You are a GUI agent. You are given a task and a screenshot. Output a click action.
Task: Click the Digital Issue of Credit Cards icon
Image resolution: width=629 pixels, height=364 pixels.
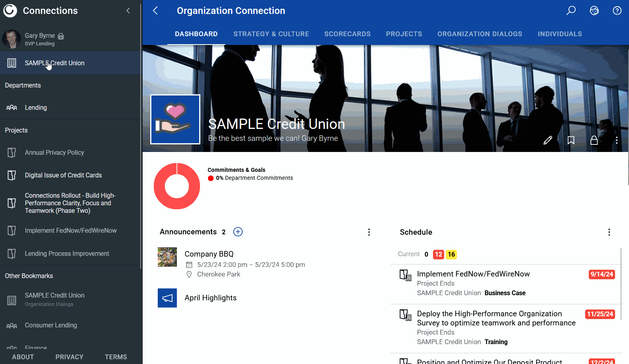click(x=12, y=175)
